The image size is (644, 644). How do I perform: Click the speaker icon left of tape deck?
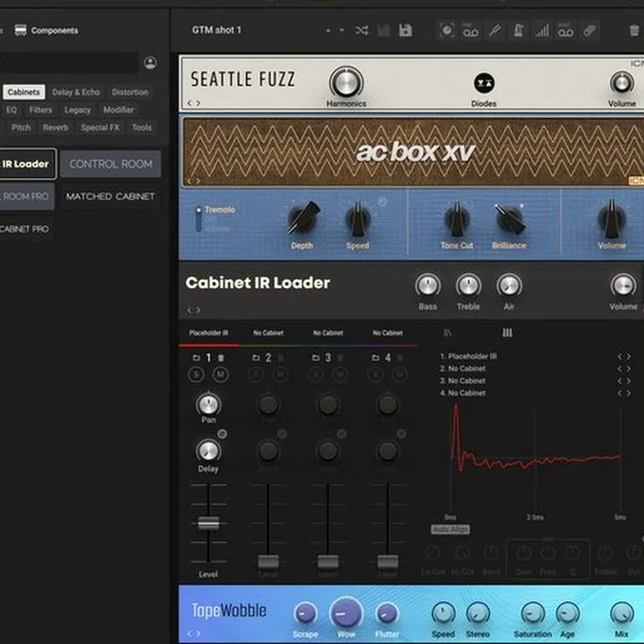(447, 30)
